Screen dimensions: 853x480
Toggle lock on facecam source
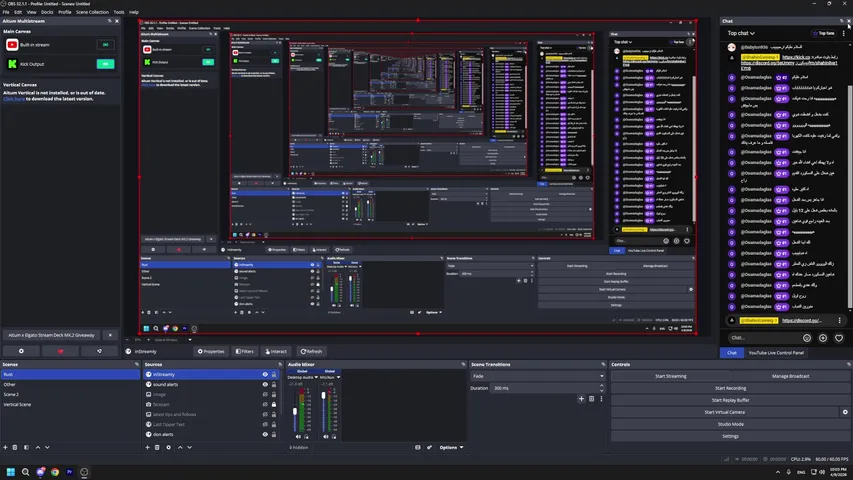[274, 404]
